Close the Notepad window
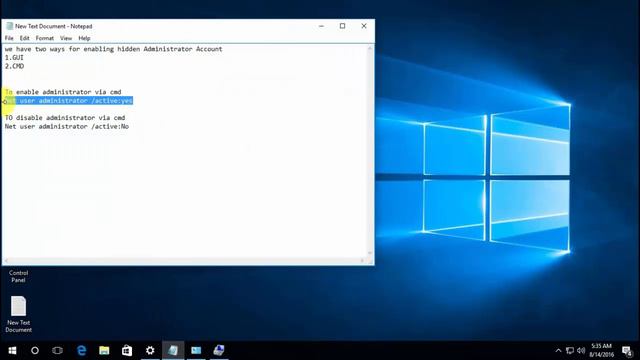The image size is (640, 360). [x=364, y=26]
